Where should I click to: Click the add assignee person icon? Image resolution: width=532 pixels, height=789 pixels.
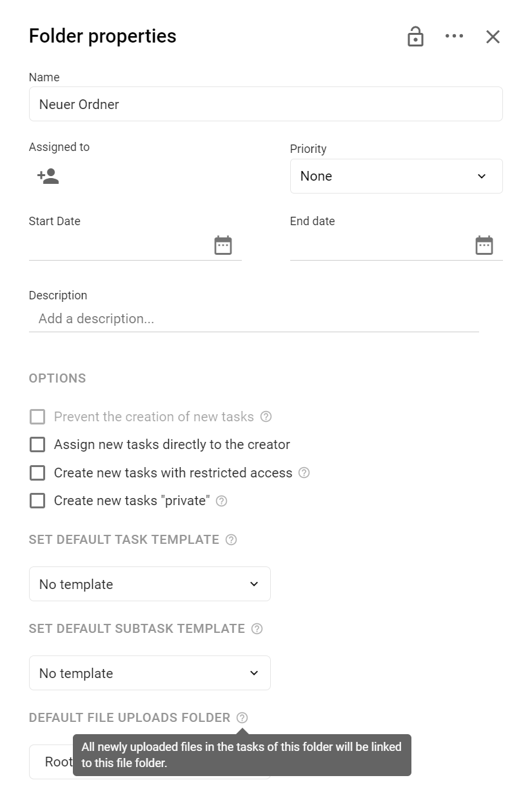(48, 176)
